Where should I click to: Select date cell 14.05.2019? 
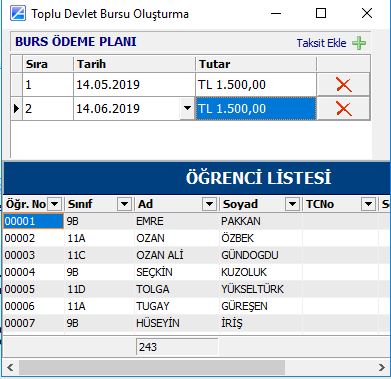coord(134,85)
